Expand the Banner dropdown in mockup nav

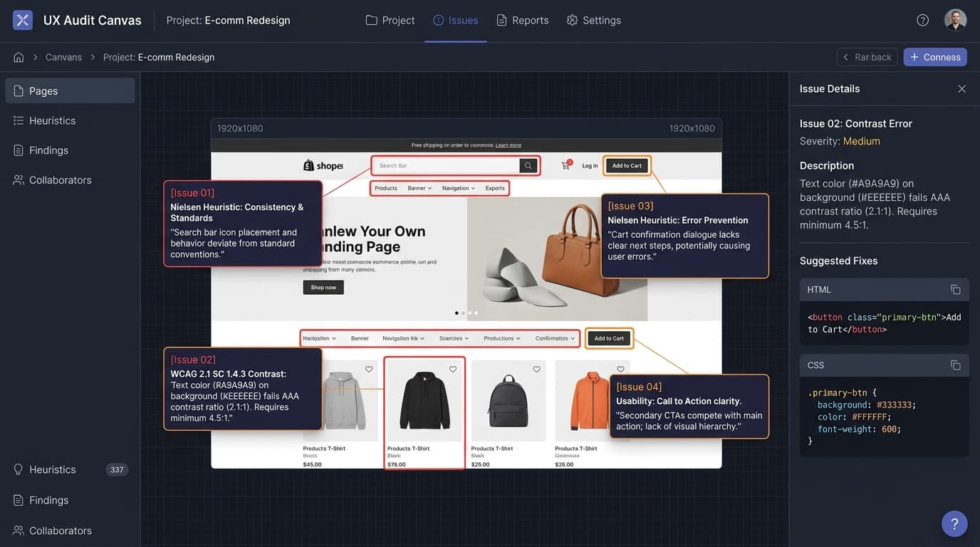(x=419, y=189)
